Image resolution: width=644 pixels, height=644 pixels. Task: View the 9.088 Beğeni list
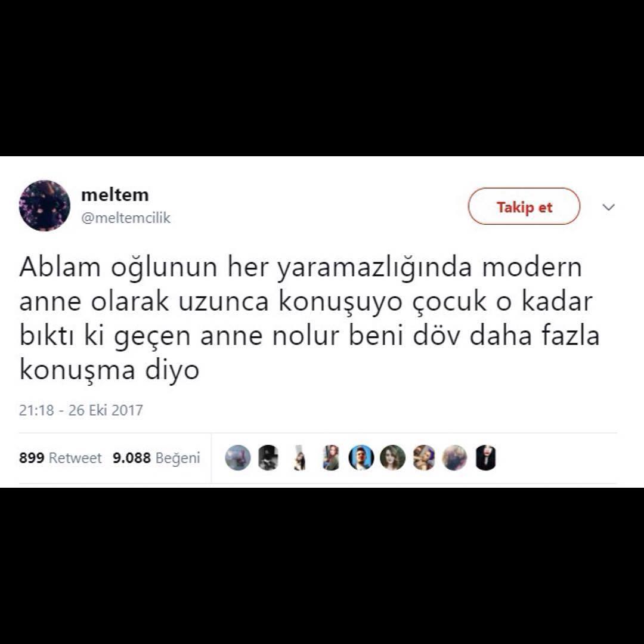(156, 458)
